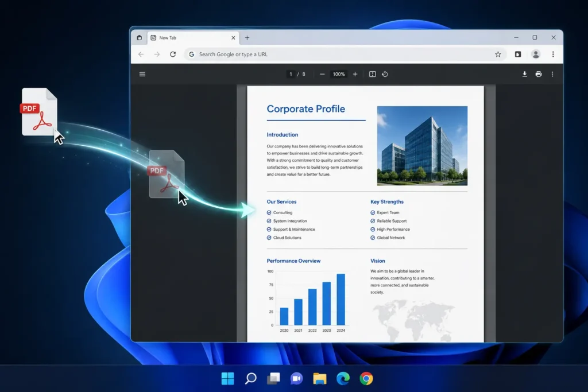
Task: Open File Explorer from the taskbar
Action: click(320, 378)
